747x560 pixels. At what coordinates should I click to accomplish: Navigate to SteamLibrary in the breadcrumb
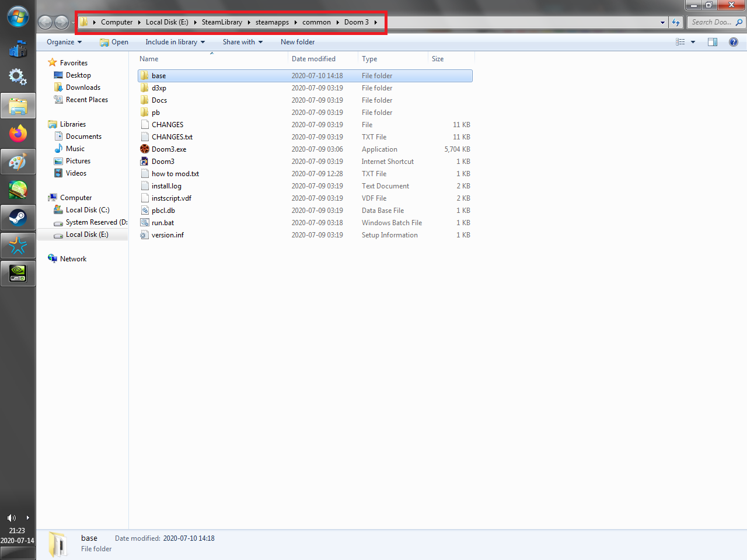pos(222,22)
